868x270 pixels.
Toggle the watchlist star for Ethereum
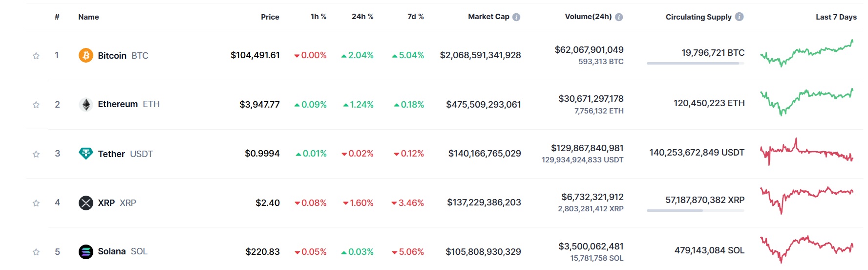tap(36, 105)
